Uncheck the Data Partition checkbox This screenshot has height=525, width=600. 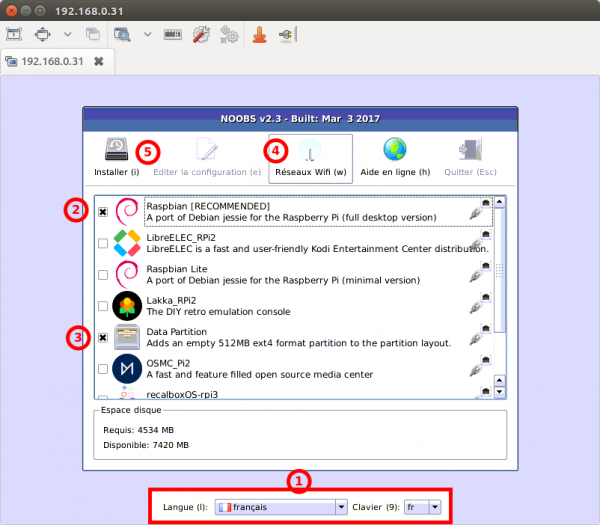pos(104,337)
